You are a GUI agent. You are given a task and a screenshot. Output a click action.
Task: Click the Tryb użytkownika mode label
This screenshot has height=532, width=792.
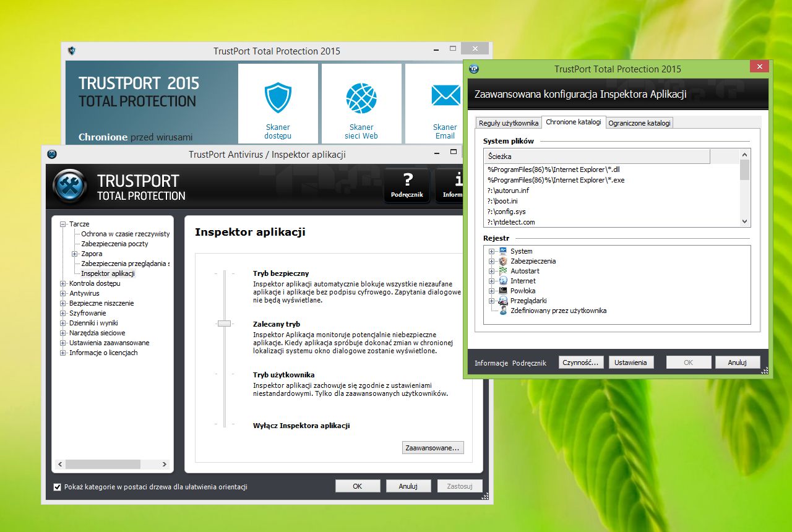284,375
